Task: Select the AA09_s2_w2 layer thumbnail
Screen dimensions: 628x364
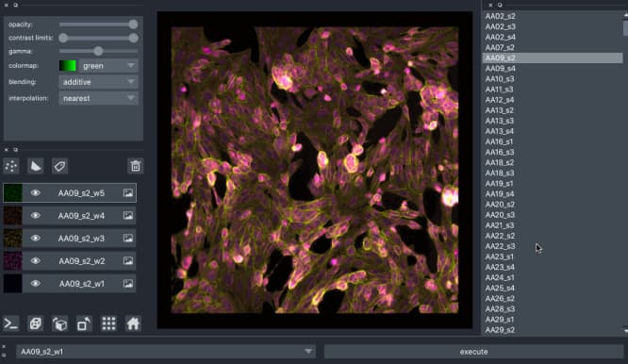Action: coord(13,261)
